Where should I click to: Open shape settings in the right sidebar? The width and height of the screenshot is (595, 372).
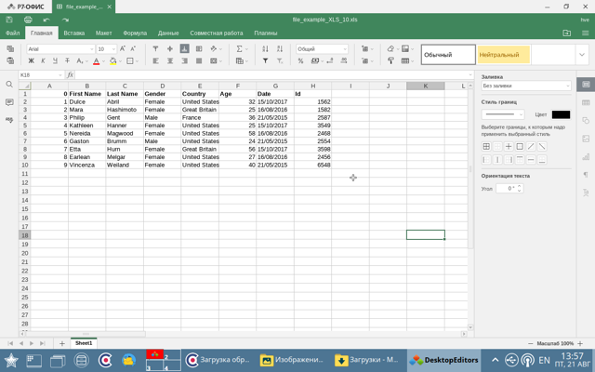coord(586,120)
